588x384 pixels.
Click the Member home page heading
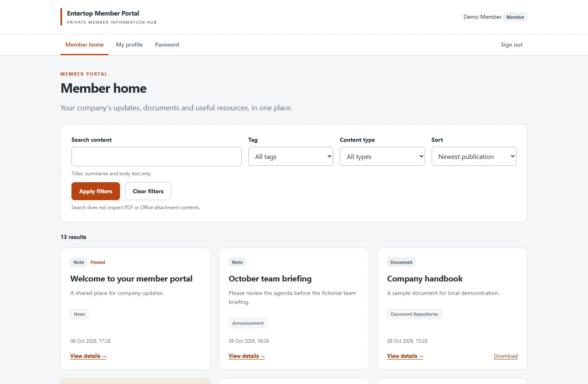(104, 88)
